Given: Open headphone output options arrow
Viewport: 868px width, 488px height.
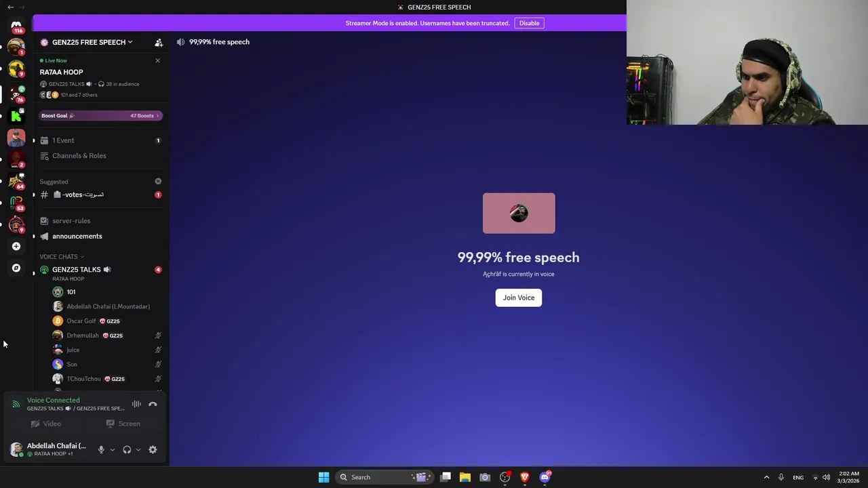Looking at the screenshot, I should pos(138,449).
